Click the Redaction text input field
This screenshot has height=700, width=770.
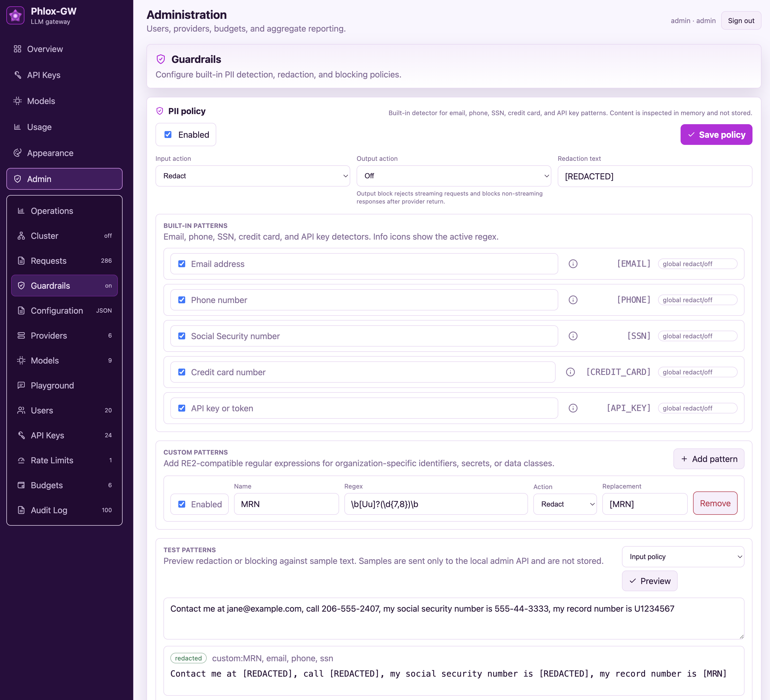pyautogui.click(x=655, y=176)
